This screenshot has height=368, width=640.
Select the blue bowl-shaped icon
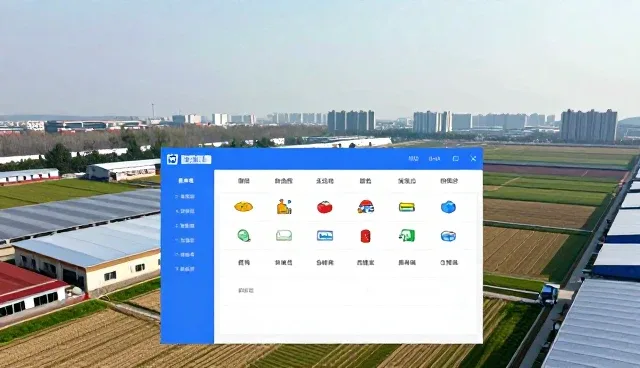(448, 236)
